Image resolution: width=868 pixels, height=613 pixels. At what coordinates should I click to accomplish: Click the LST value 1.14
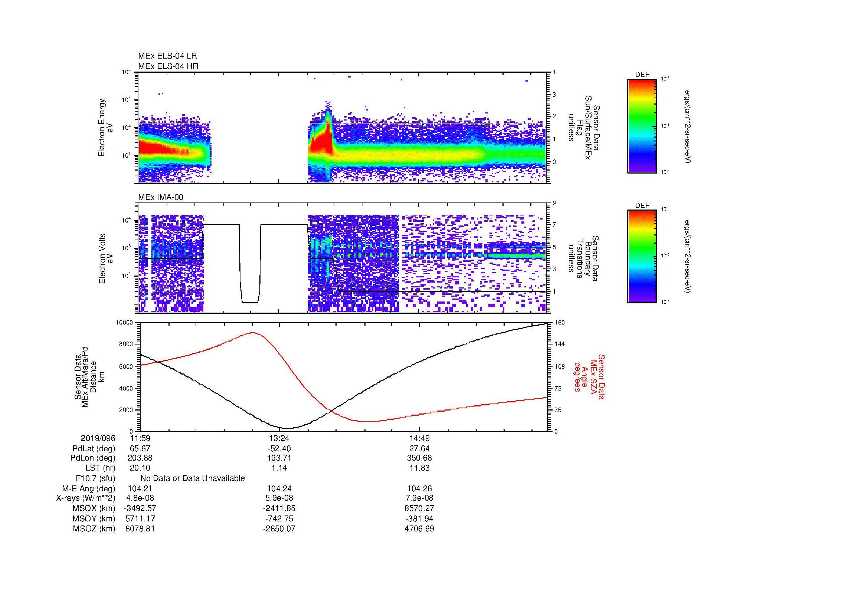(x=279, y=468)
